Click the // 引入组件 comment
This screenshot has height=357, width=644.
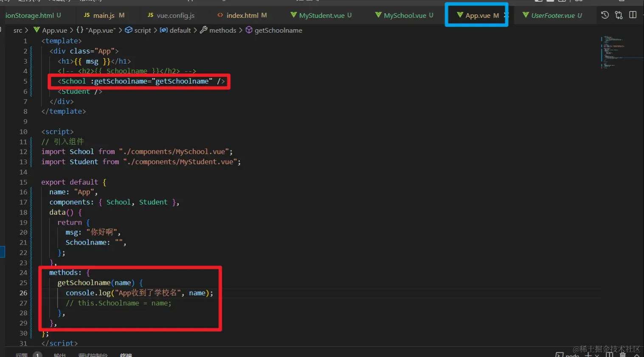click(62, 142)
